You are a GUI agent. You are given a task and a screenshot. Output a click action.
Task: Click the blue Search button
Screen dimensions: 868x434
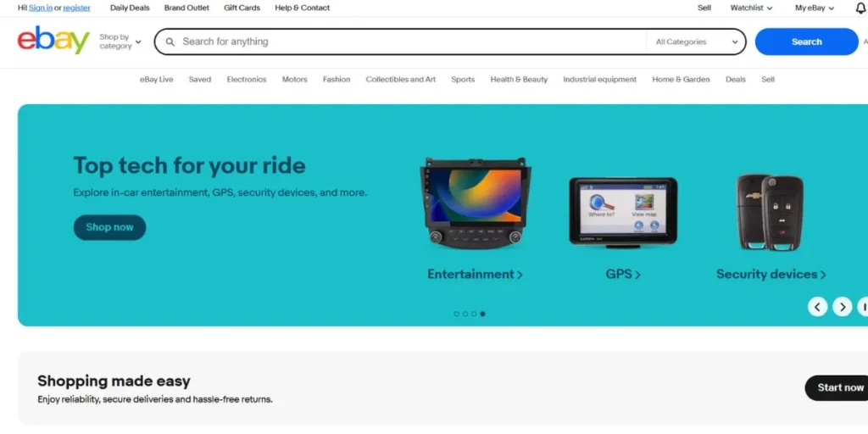click(x=807, y=42)
